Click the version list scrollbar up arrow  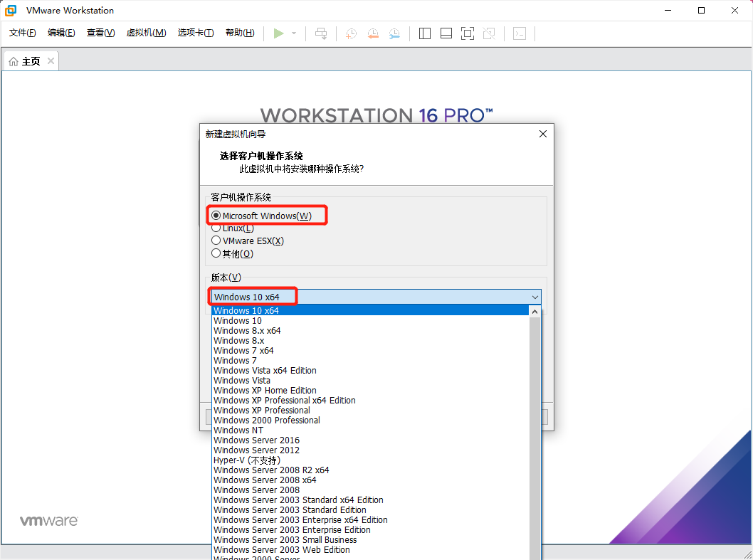tap(535, 312)
